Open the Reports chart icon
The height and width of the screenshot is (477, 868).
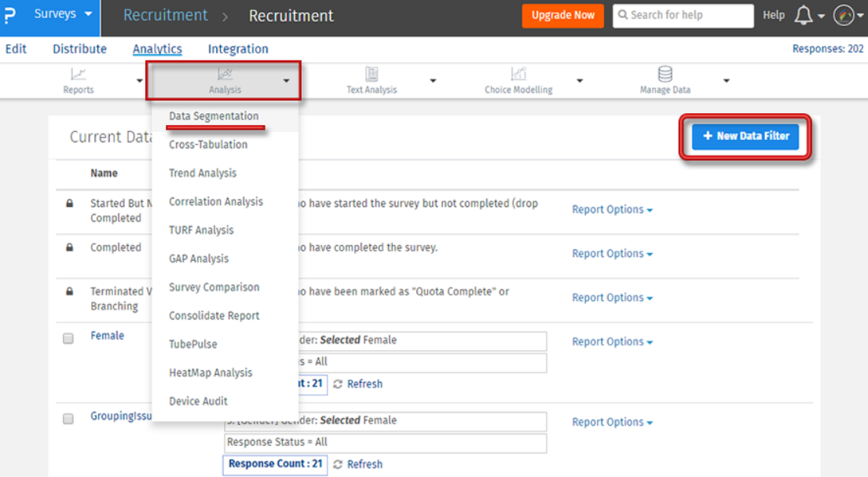pyautogui.click(x=78, y=74)
